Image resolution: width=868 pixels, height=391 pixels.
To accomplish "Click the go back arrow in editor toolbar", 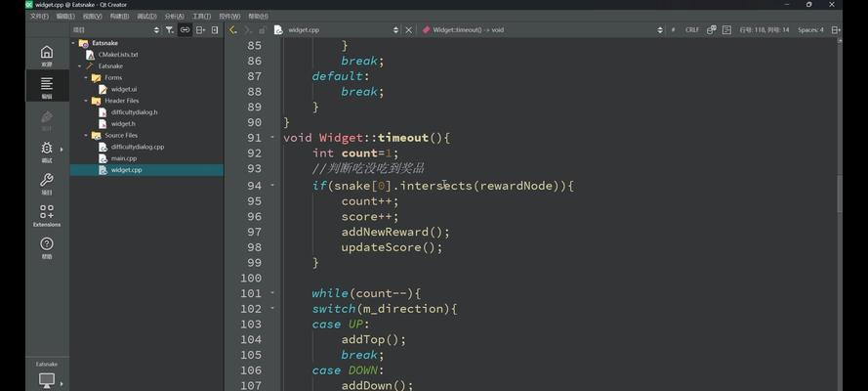I will pos(232,30).
